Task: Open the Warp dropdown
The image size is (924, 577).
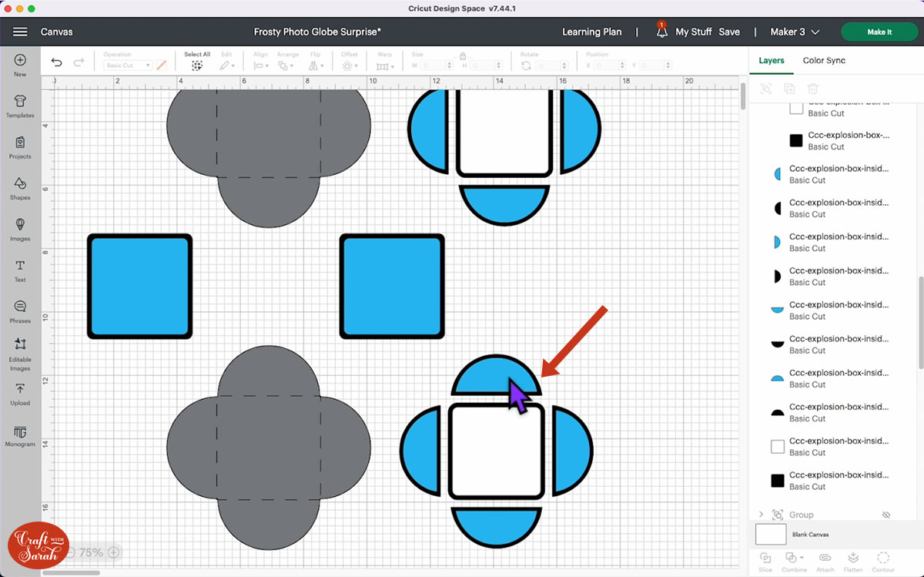Action: (x=385, y=66)
